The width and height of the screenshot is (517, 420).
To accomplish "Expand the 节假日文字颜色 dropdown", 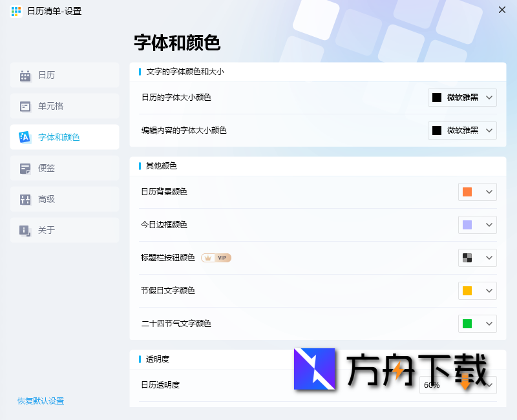I will coord(477,291).
